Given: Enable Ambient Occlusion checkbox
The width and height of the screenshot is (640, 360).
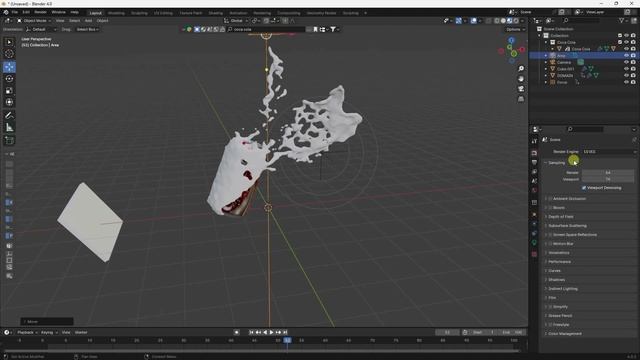Looking at the screenshot, I should click(550, 199).
